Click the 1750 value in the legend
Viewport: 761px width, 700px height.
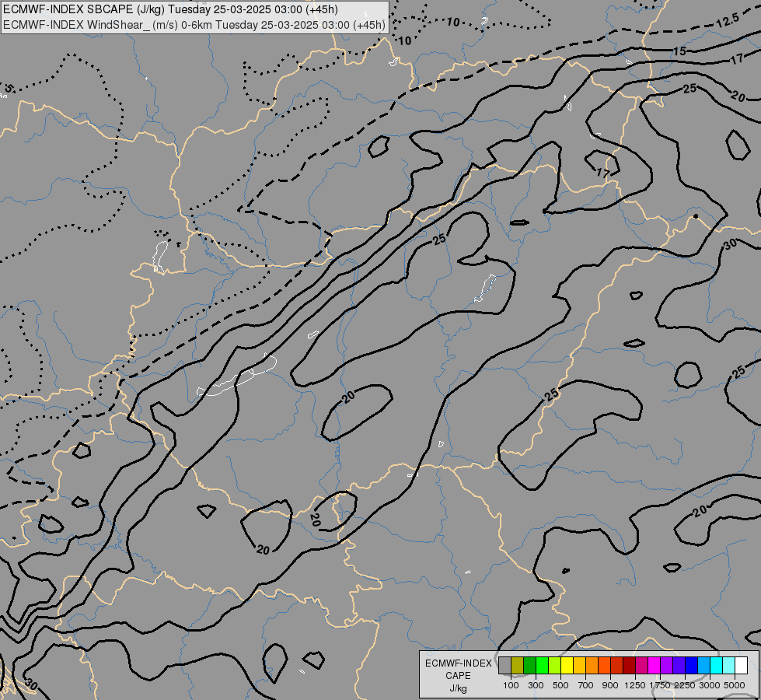click(x=660, y=685)
